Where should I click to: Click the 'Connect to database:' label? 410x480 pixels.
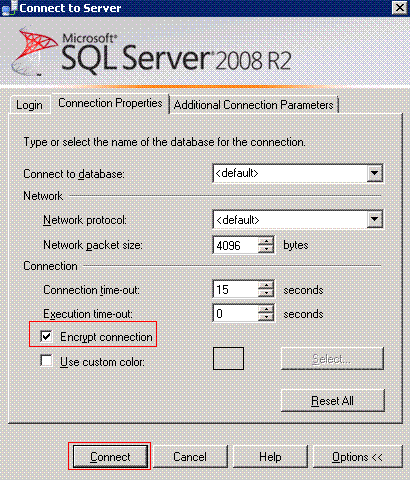coord(74,174)
